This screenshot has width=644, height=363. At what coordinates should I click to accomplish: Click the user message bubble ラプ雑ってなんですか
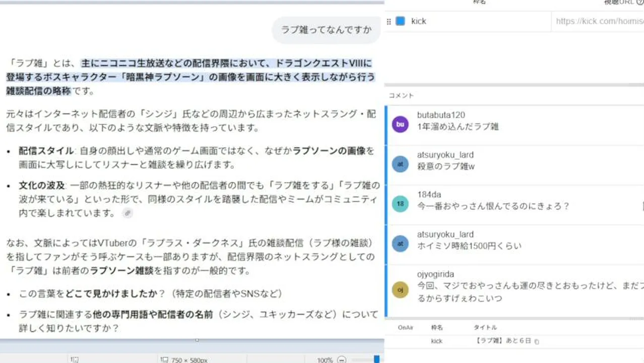(326, 30)
